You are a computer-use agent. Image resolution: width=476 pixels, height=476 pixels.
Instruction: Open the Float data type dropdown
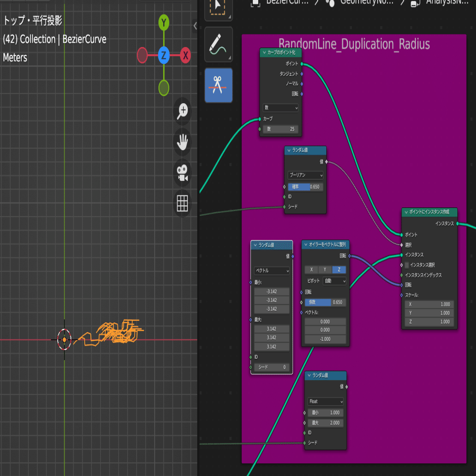[x=325, y=402]
